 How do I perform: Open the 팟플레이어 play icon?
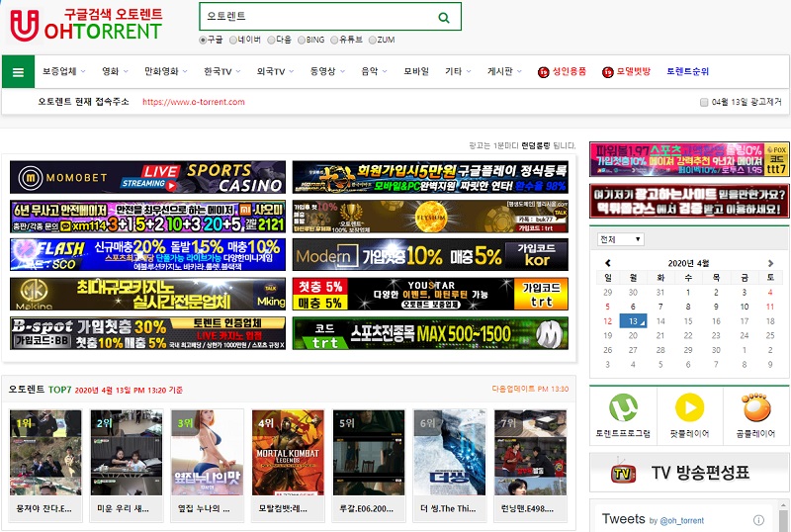click(689, 406)
